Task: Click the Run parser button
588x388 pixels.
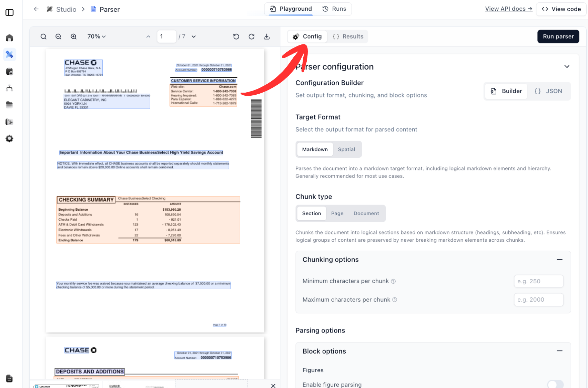Action: pos(558,36)
